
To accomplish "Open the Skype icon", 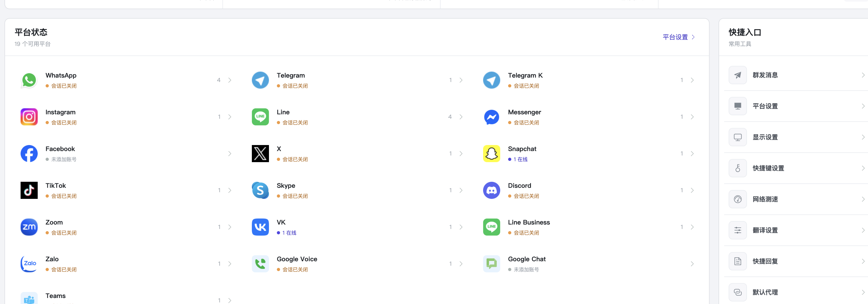I will (x=260, y=190).
